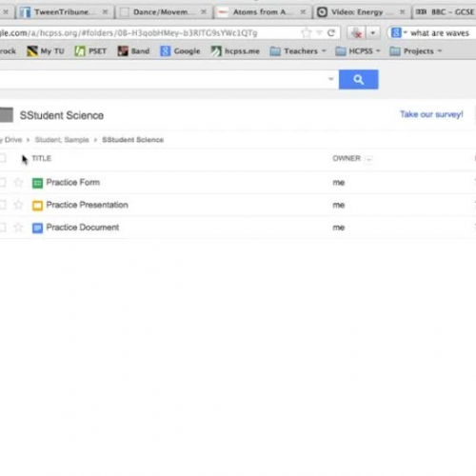Star the Practice Presentation file
The image size is (476, 476).
coord(18,205)
